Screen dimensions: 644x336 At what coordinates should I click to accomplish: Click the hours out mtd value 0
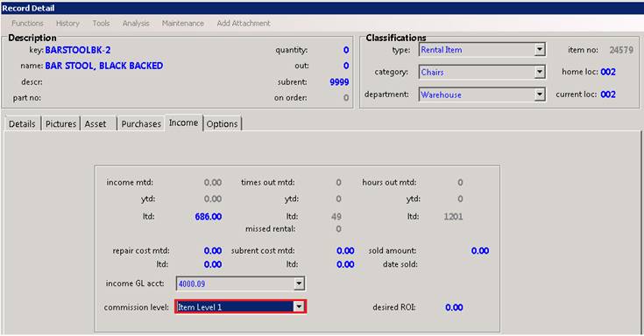(460, 182)
